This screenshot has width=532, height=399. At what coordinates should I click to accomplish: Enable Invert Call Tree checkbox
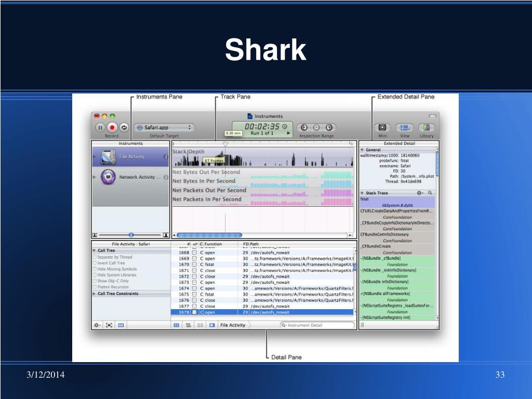click(95, 263)
